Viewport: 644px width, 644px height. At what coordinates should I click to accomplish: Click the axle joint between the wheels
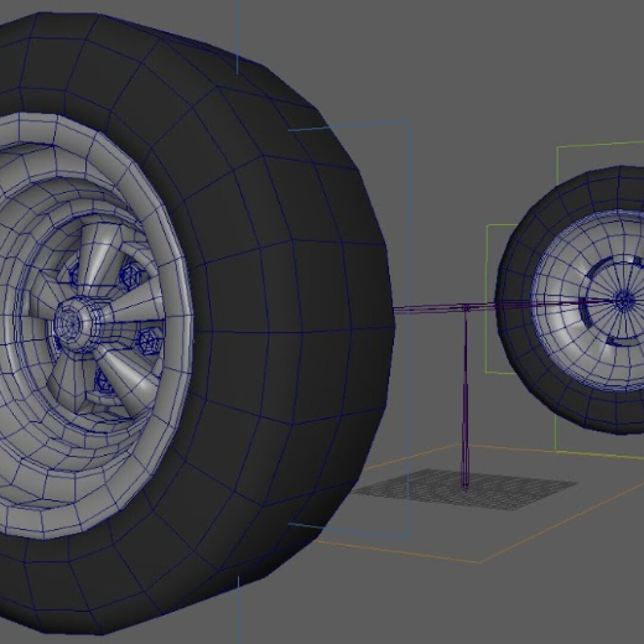pos(466,308)
